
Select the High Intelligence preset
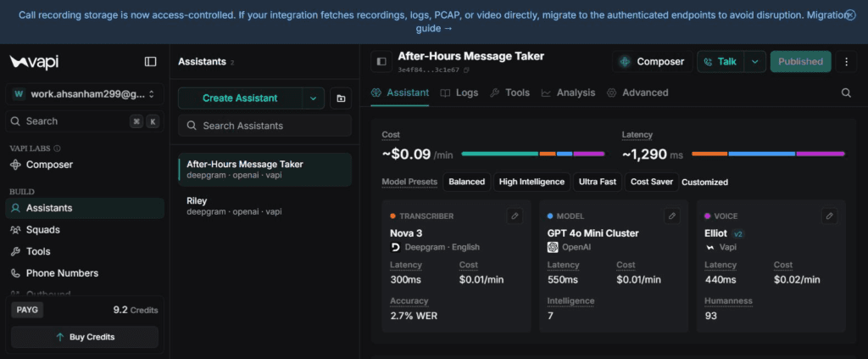[531, 182]
